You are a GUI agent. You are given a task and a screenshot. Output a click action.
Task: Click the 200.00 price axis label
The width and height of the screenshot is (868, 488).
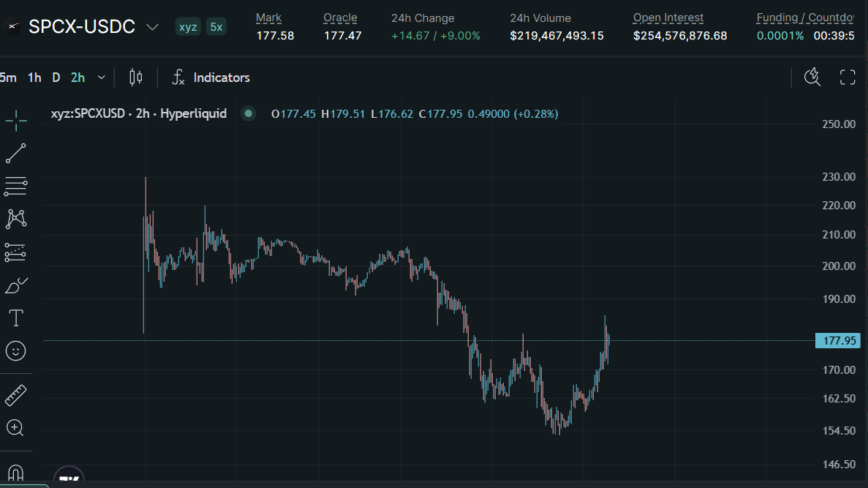pos(839,266)
